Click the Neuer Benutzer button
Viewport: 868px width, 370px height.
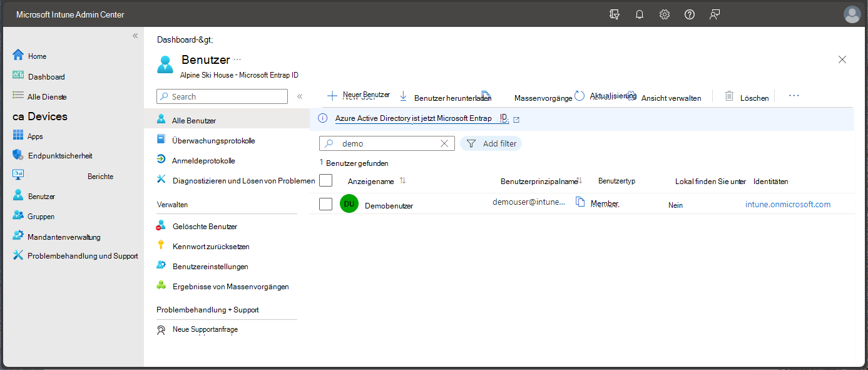coord(359,96)
